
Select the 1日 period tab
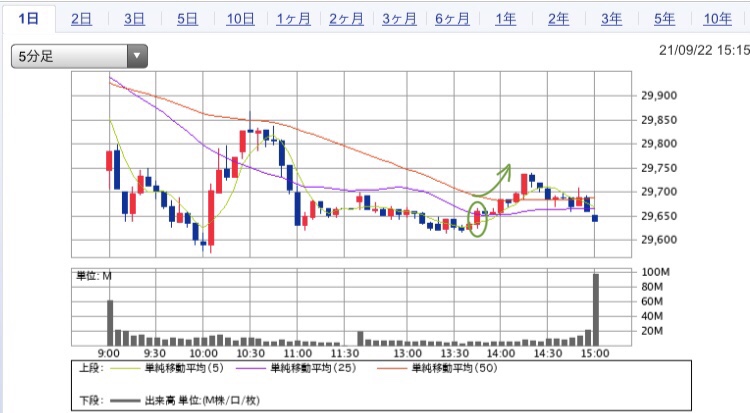[28, 19]
